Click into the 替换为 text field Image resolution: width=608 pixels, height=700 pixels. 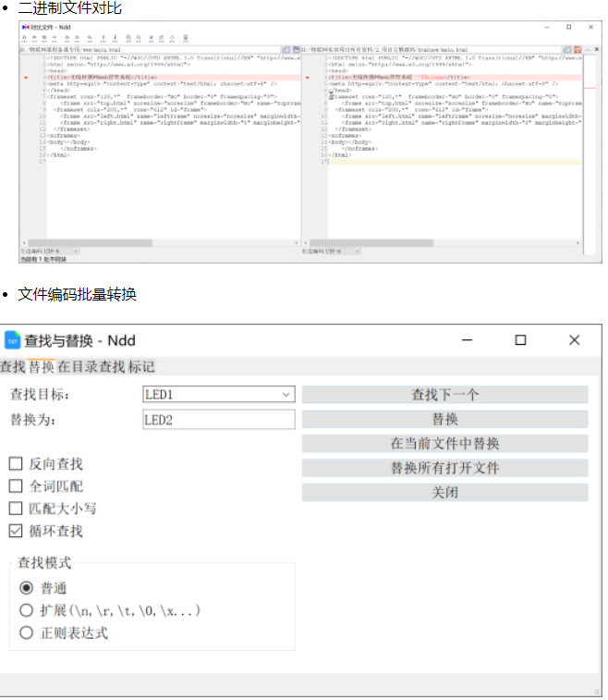coord(218,420)
